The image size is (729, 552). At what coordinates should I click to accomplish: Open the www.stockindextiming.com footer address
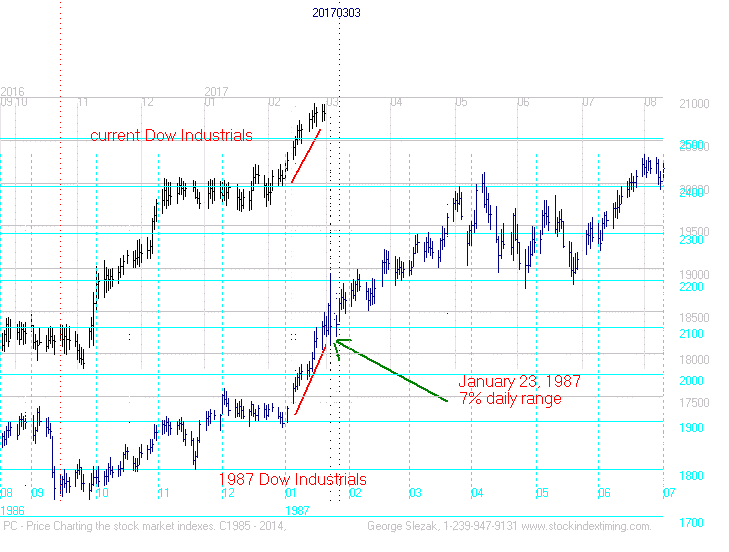[586, 526]
